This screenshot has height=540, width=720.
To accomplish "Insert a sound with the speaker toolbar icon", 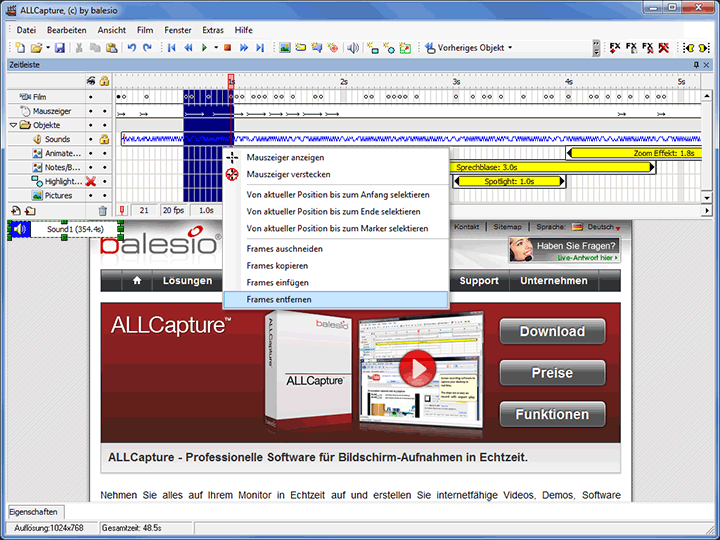I will click(x=353, y=48).
